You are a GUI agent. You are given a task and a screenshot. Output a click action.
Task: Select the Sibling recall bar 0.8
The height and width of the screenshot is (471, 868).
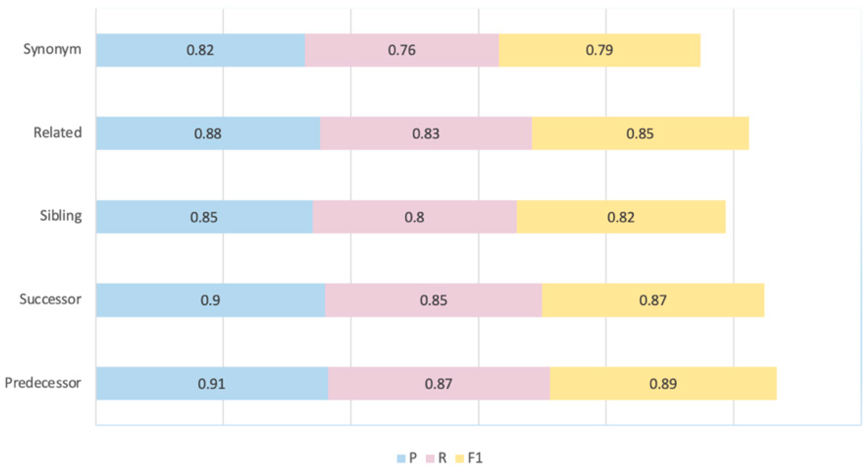click(x=415, y=217)
